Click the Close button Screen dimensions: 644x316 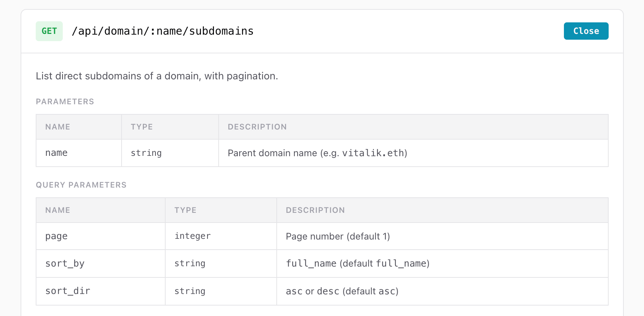click(x=586, y=31)
